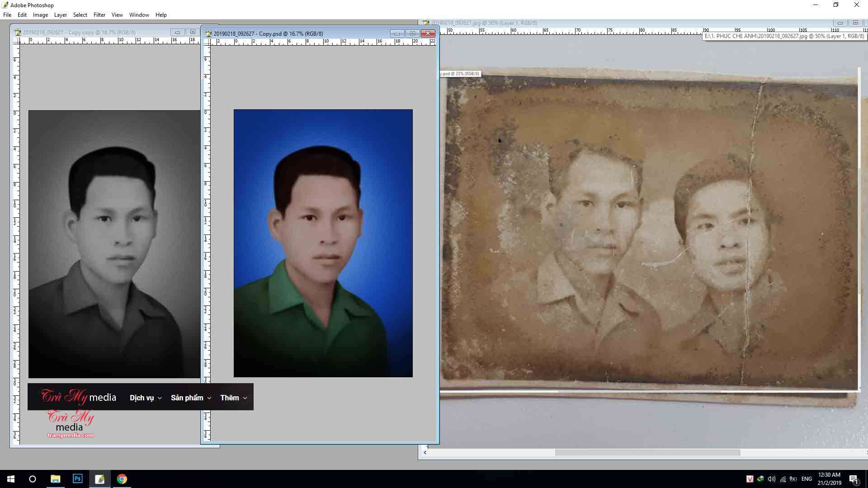The image size is (868, 488).
Task: Click the Adobe ImageReady-style feather icon on taskbar
Action: coord(99,479)
